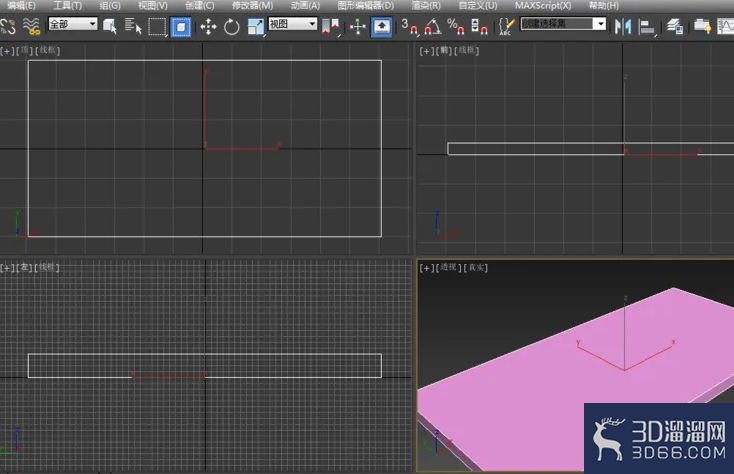Image resolution: width=734 pixels, height=474 pixels.
Task: Open the MAXScript(X) menu
Action: coord(543,6)
